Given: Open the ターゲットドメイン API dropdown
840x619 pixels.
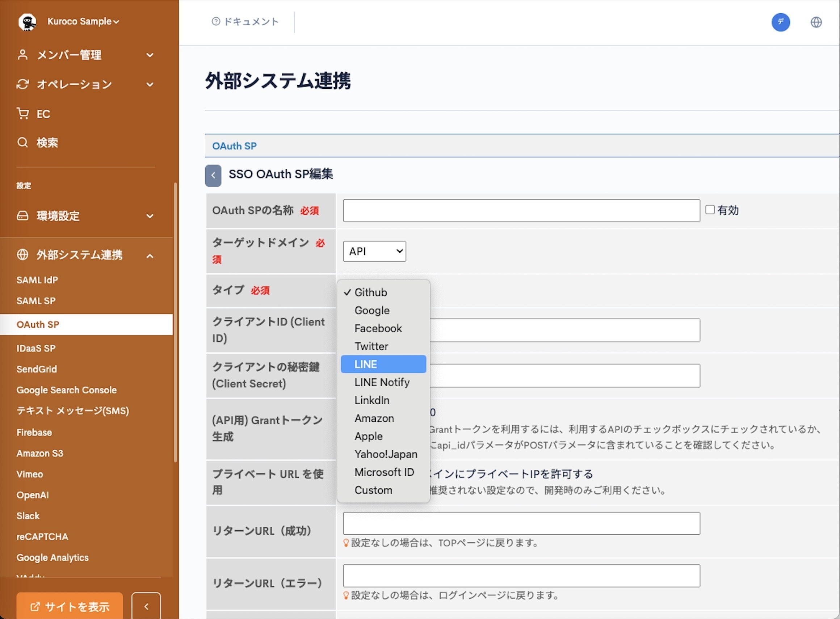Looking at the screenshot, I should (374, 251).
